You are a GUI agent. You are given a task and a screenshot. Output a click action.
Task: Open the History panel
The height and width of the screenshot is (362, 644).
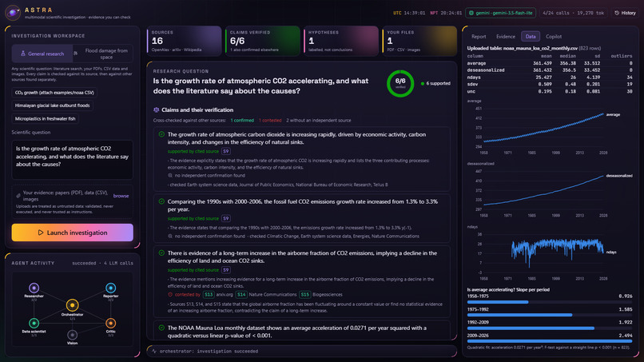click(625, 13)
